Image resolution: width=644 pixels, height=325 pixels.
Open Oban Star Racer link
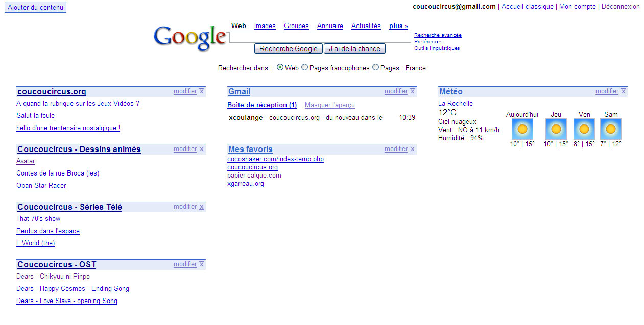41,186
